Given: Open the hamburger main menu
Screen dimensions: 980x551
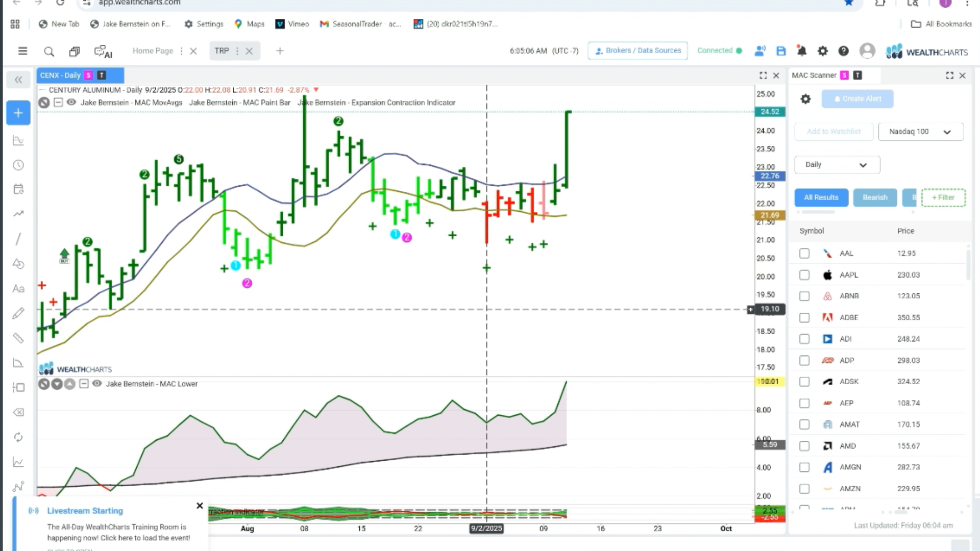Looking at the screenshot, I should coord(22,51).
